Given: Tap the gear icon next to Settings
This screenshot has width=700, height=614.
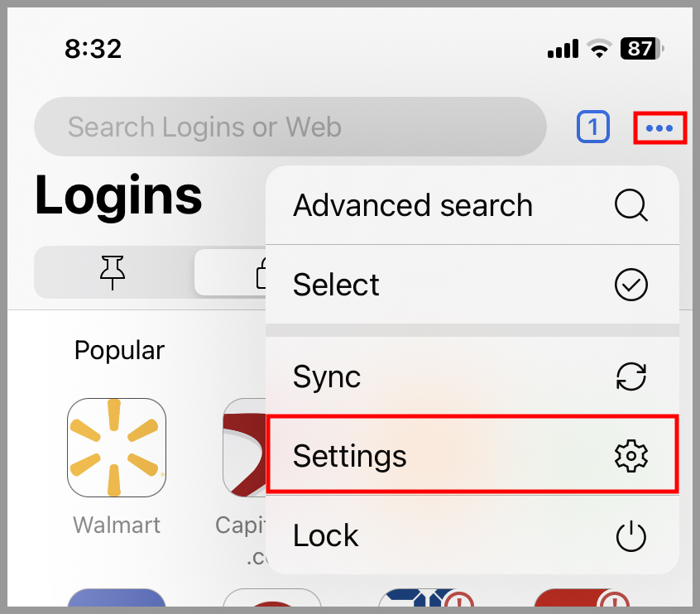Looking at the screenshot, I should click(631, 455).
